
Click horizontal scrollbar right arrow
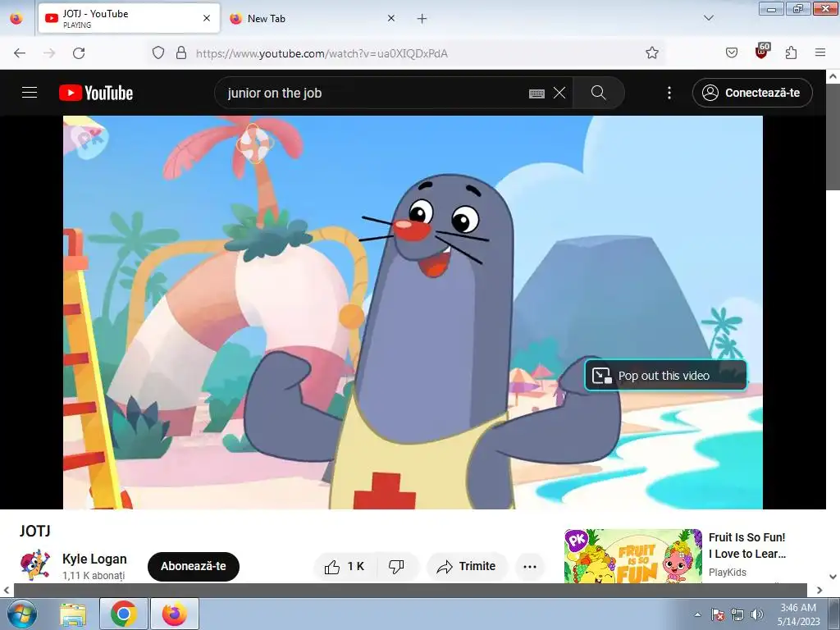(x=819, y=591)
